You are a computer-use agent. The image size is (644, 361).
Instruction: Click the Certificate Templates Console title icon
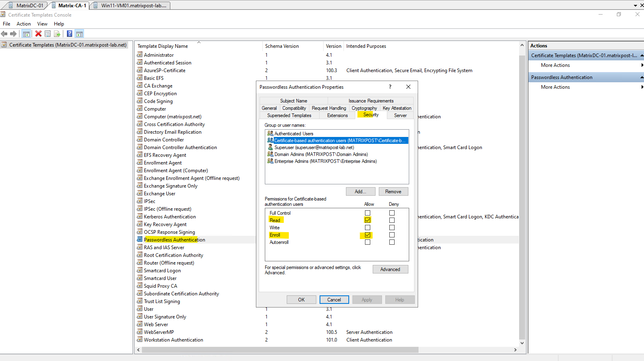click(3, 15)
